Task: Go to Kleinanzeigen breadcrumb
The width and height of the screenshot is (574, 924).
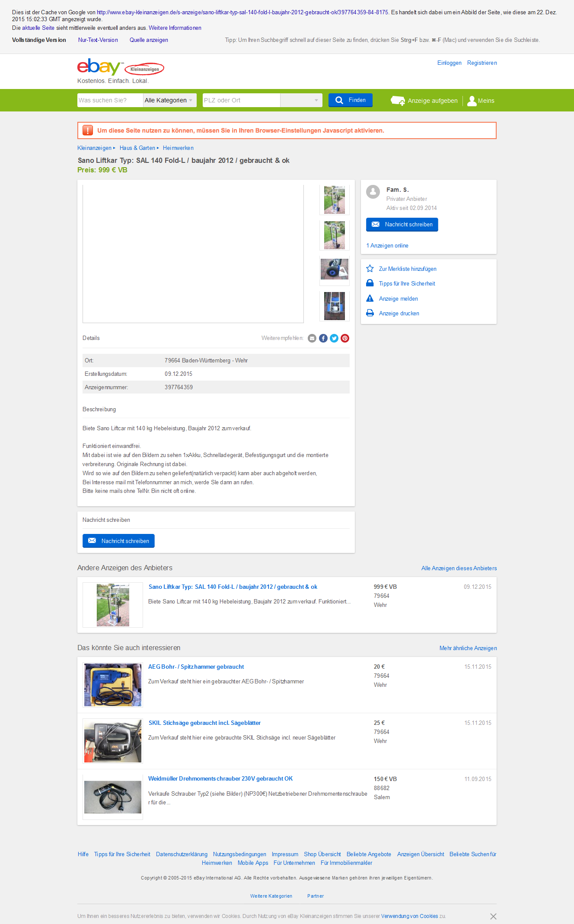Action: tap(94, 148)
